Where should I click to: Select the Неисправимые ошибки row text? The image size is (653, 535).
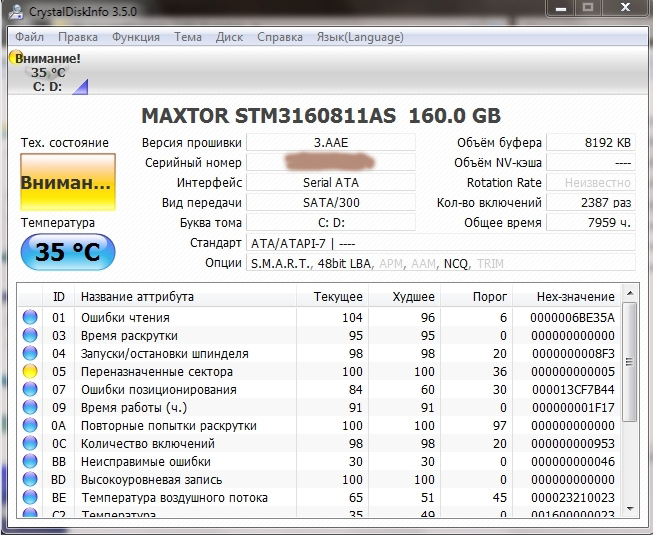click(145, 462)
